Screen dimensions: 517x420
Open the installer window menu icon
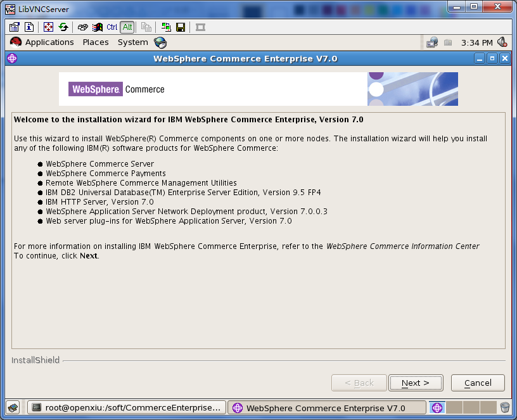tap(12, 59)
